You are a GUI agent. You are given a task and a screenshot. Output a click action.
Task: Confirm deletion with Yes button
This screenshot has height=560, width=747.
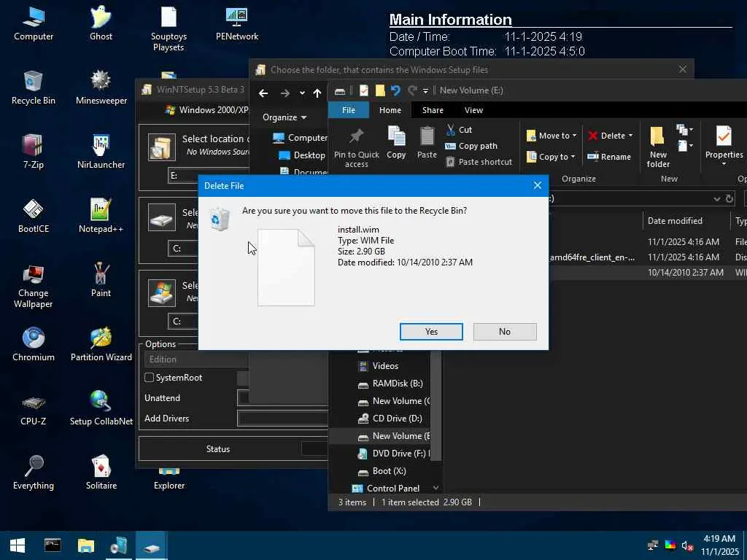(431, 332)
